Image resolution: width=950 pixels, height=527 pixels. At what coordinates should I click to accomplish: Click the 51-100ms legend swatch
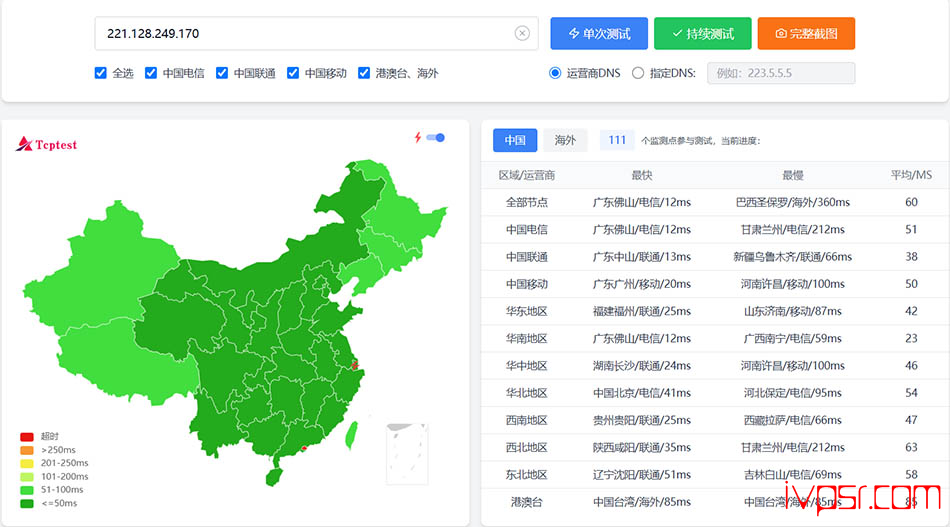[x=27, y=490]
